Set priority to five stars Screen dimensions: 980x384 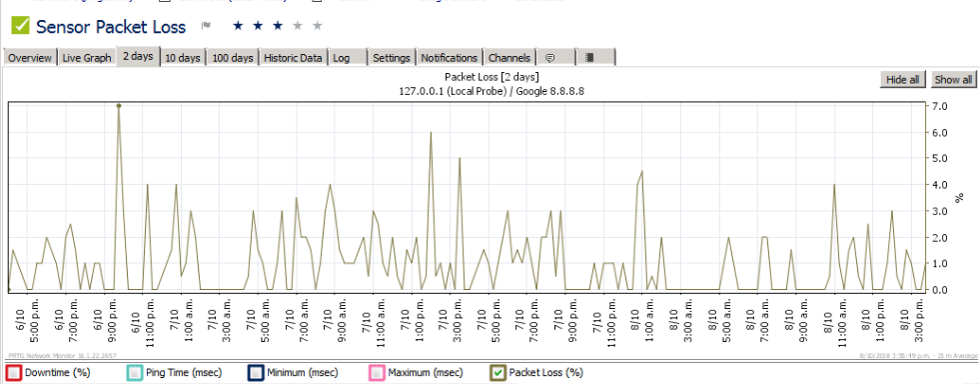[318, 26]
